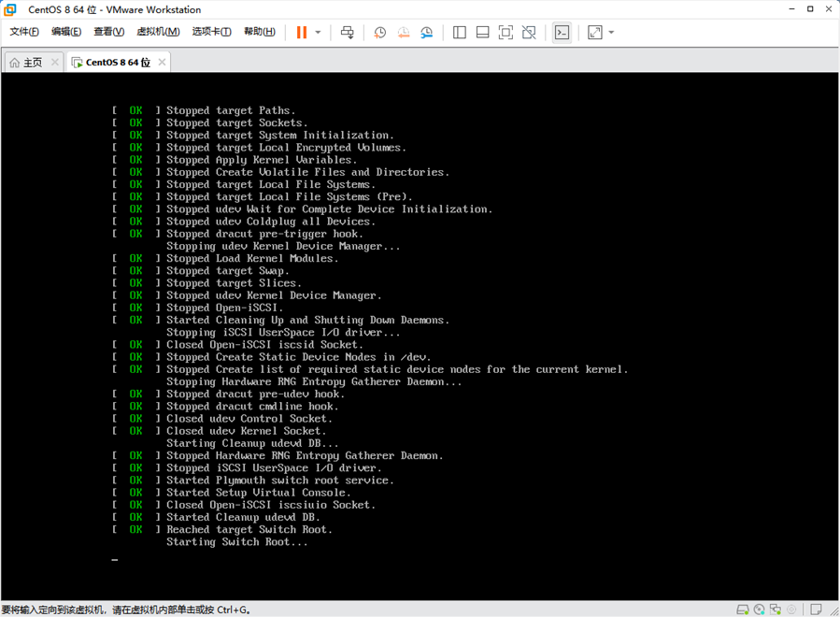The width and height of the screenshot is (840, 617).
Task: Toggle the library sidebar panel
Action: point(459,32)
